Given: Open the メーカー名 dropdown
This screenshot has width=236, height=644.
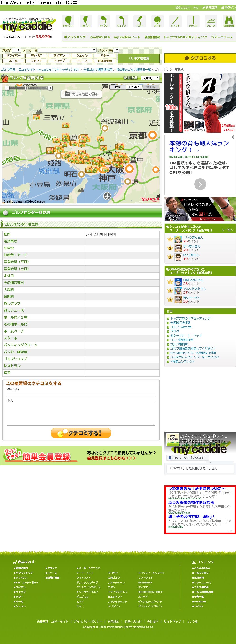Looking at the screenshot, I should (x=67, y=50).
